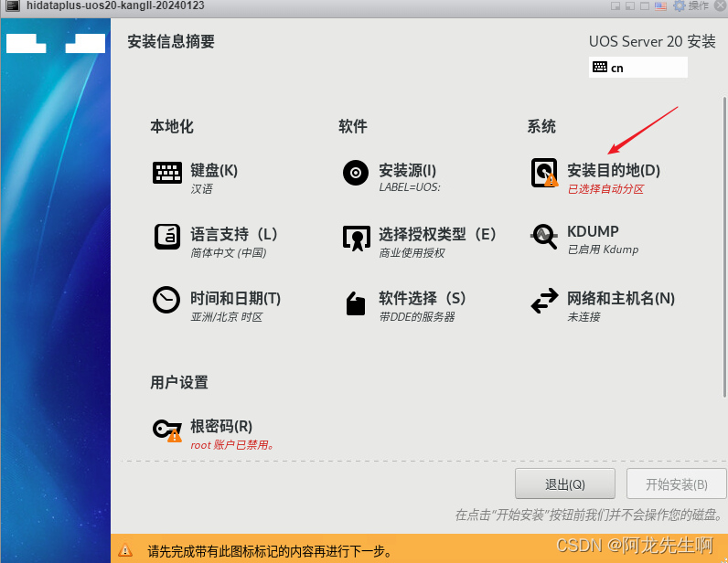Viewport: 728px width, 563px height.
Task: Click the vertical scrollbar on the right
Action: (x=724, y=247)
